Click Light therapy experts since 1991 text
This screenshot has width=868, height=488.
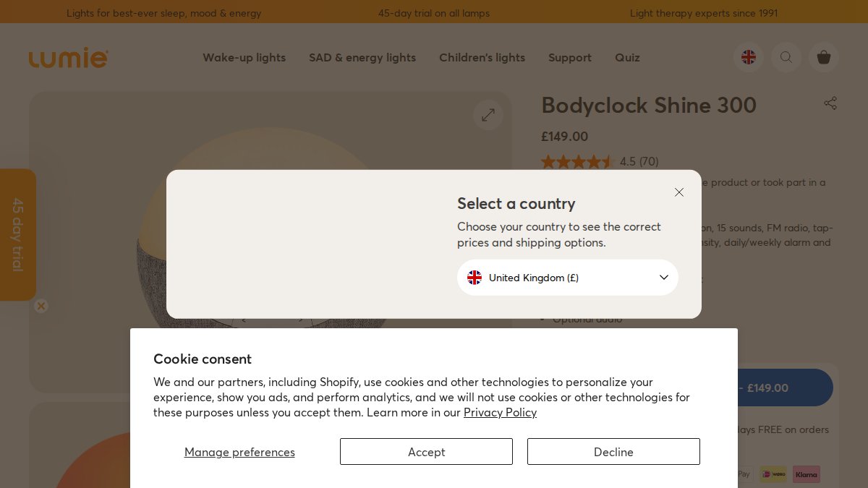coord(704,13)
